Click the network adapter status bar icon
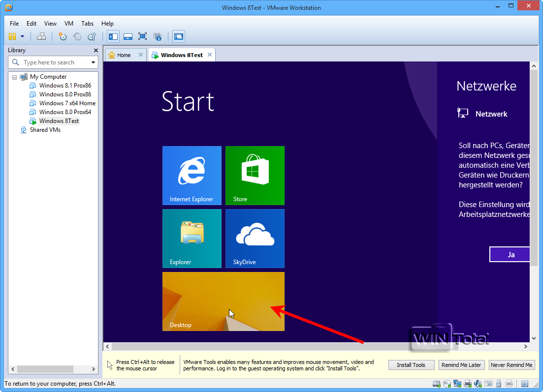Viewport: 543px width, 392px height. 457,384
